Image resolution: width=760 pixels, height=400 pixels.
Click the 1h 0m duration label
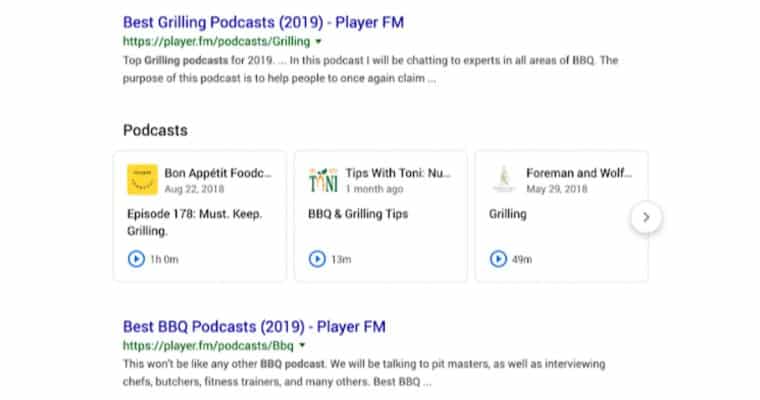[164, 259]
